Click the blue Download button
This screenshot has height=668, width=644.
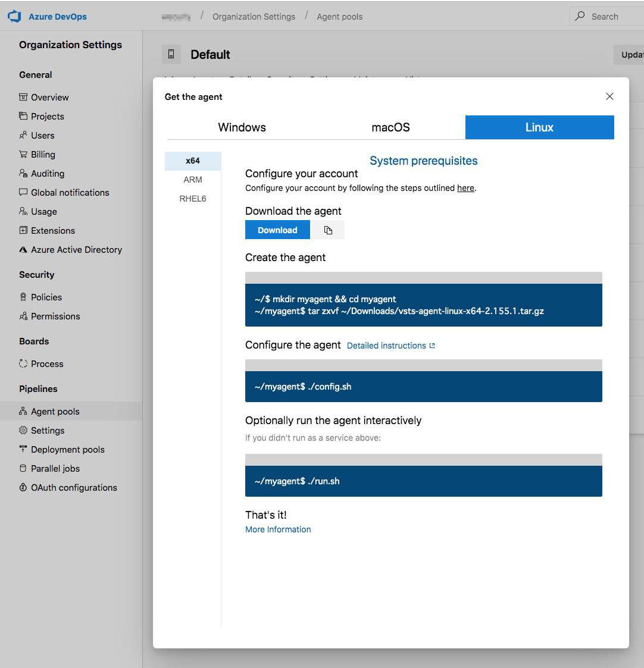[x=277, y=230]
